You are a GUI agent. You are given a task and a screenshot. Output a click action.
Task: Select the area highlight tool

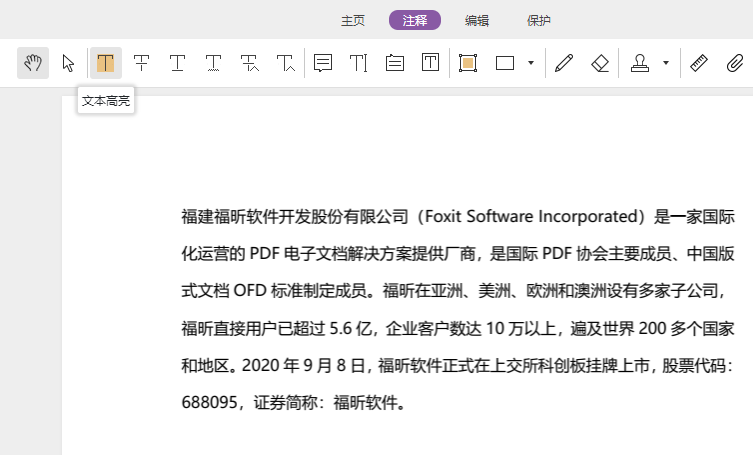[x=468, y=63]
